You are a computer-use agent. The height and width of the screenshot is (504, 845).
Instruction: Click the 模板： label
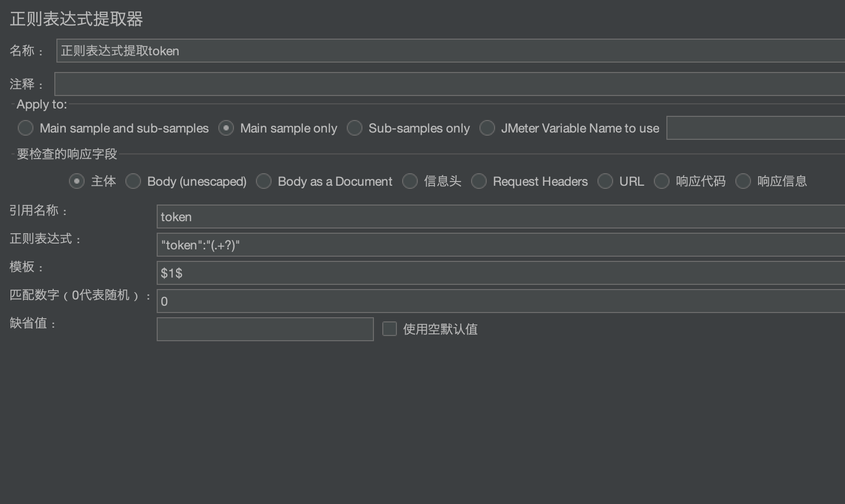point(27,267)
